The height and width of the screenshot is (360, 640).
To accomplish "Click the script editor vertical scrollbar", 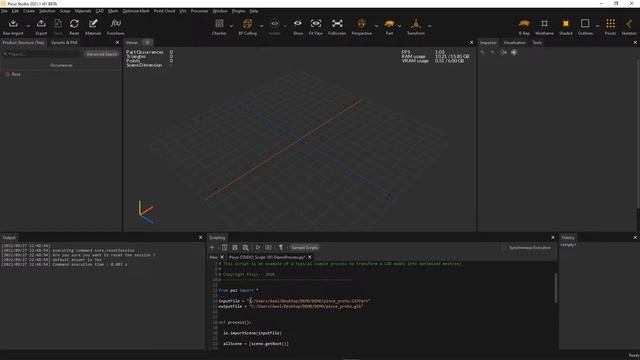I will click(x=556, y=288).
